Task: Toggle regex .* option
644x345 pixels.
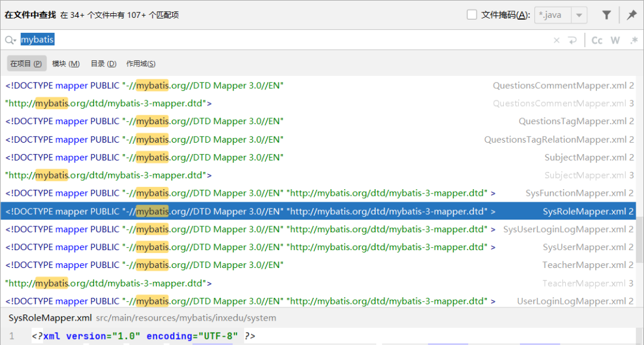Action: tap(634, 40)
